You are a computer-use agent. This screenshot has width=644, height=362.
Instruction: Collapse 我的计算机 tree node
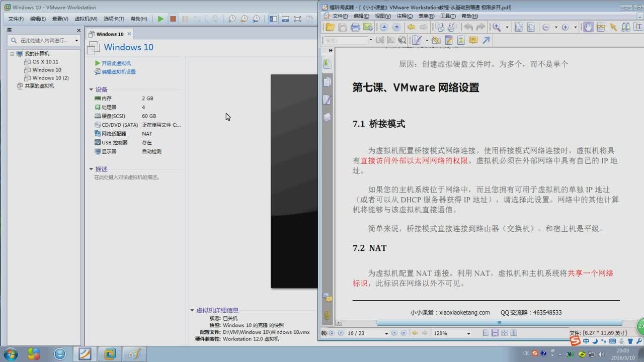(12, 54)
